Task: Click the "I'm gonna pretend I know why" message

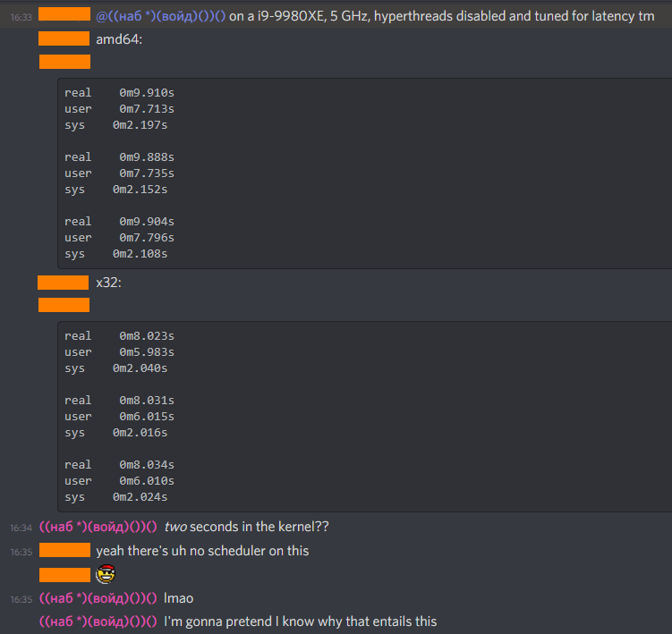Action: [x=300, y=621]
